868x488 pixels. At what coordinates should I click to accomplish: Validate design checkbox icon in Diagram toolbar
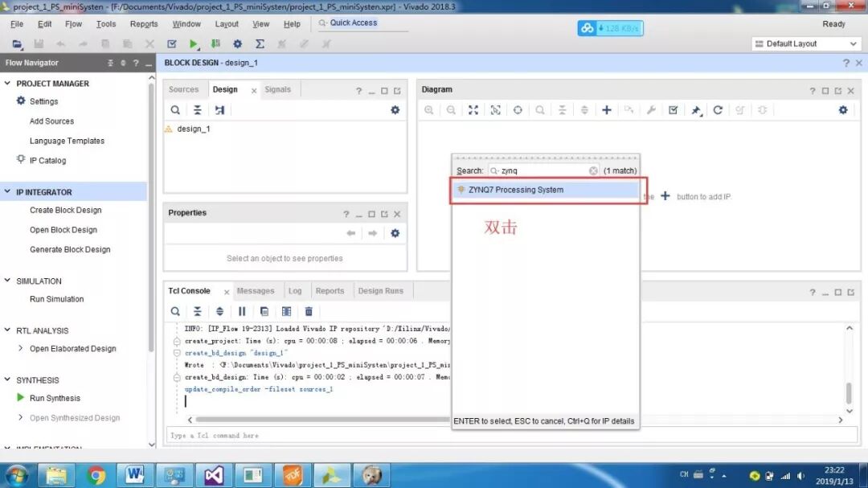click(674, 109)
